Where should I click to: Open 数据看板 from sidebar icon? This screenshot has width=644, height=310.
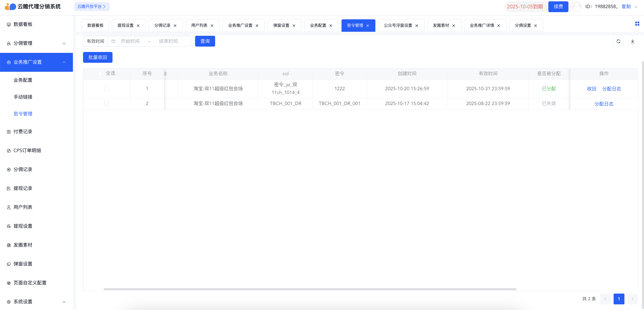pyautogui.click(x=9, y=24)
